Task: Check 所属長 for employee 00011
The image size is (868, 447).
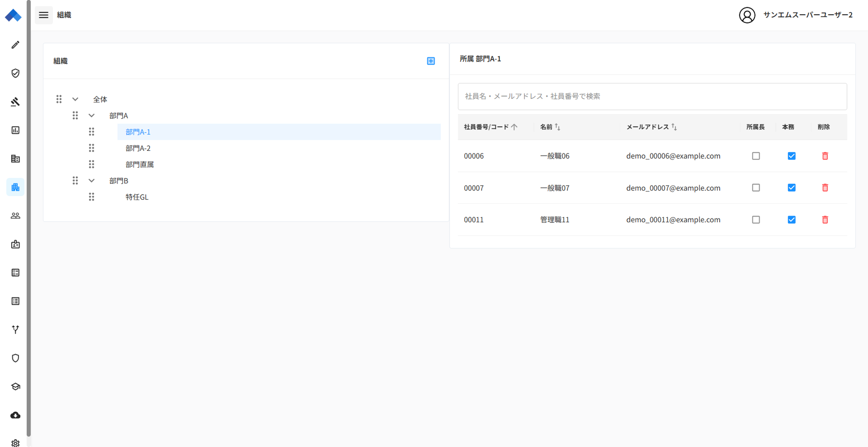Action: 756,220
